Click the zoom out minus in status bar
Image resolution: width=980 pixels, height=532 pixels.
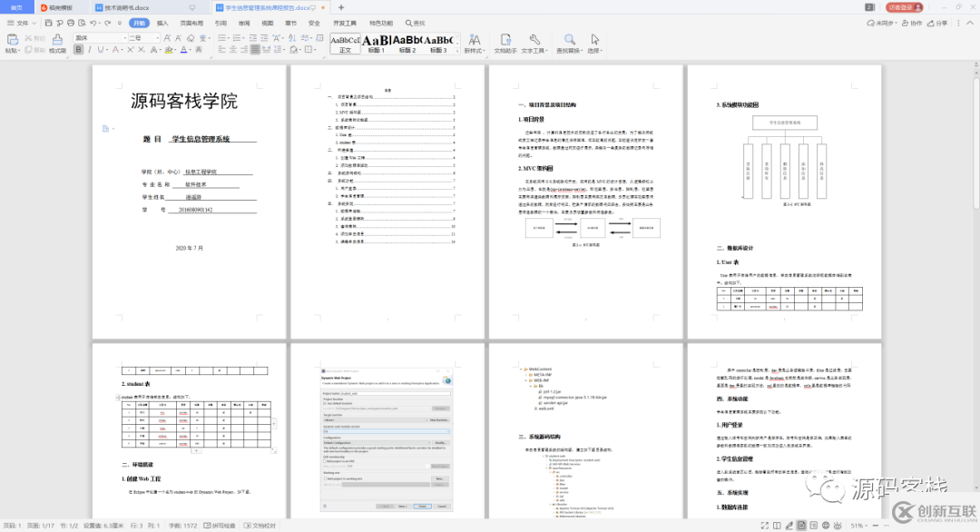point(876,525)
